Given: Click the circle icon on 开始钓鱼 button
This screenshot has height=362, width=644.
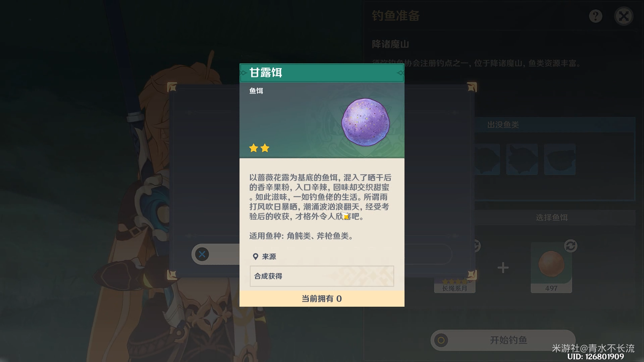Looking at the screenshot, I should (441, 341).
